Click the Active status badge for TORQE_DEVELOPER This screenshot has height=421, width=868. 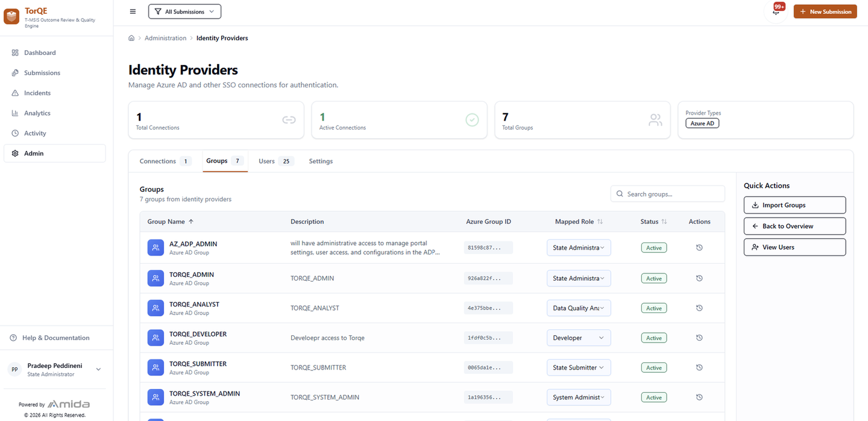click(x=654, y=338)
